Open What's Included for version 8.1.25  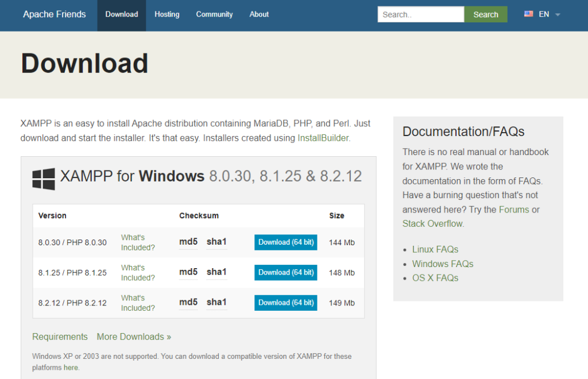[138, 273]
